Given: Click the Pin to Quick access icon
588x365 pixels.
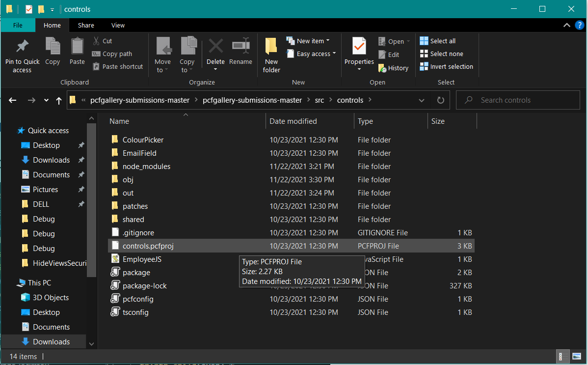Looking at the screenshot, I should 22,47.
